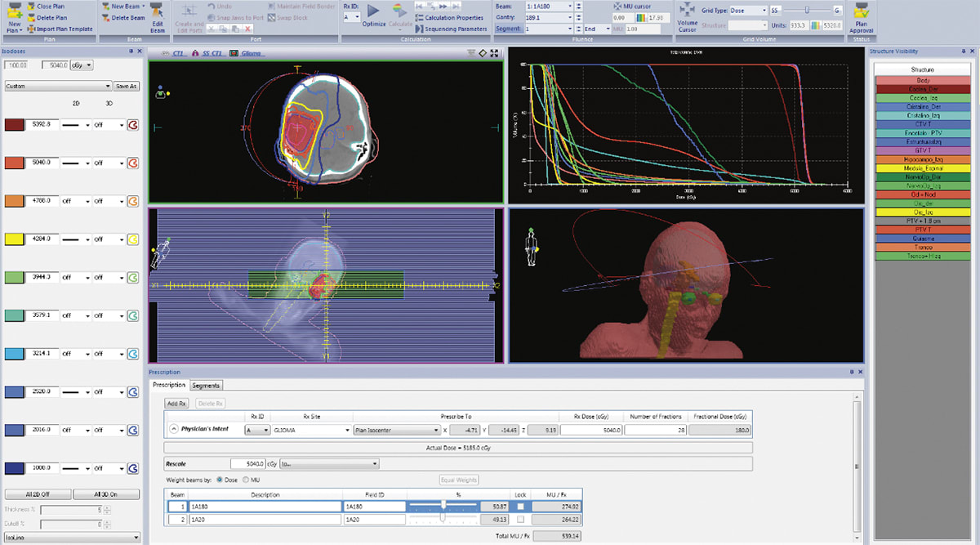Screen dimensions: 980x545
Task: Activate the Volume Cursor tool
Action: 687,10
